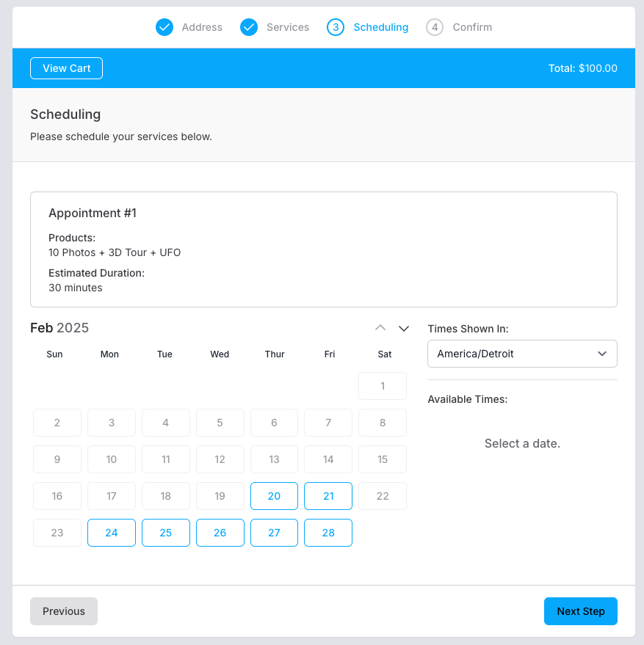Select February 25 date
Image resolution: width=644 pixels, height=645 pixels.
[x=166, y=533]
